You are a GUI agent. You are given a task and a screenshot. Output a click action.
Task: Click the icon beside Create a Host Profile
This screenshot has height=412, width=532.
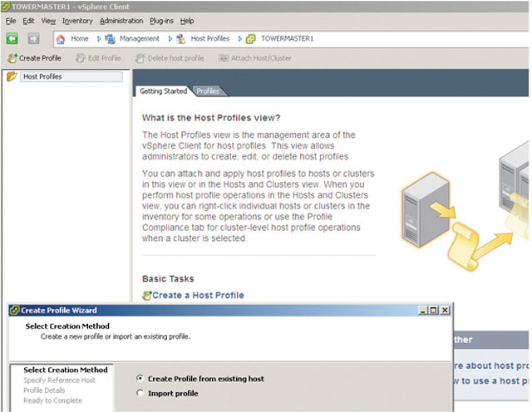146,296
